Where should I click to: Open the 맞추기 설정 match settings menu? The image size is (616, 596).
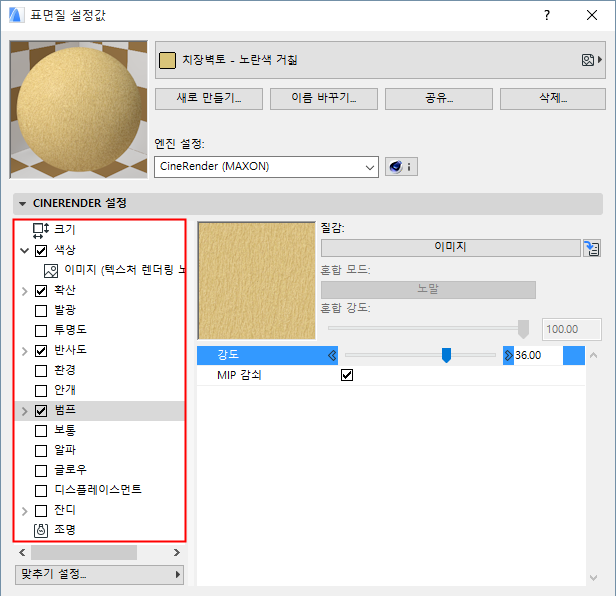point(99,575)
